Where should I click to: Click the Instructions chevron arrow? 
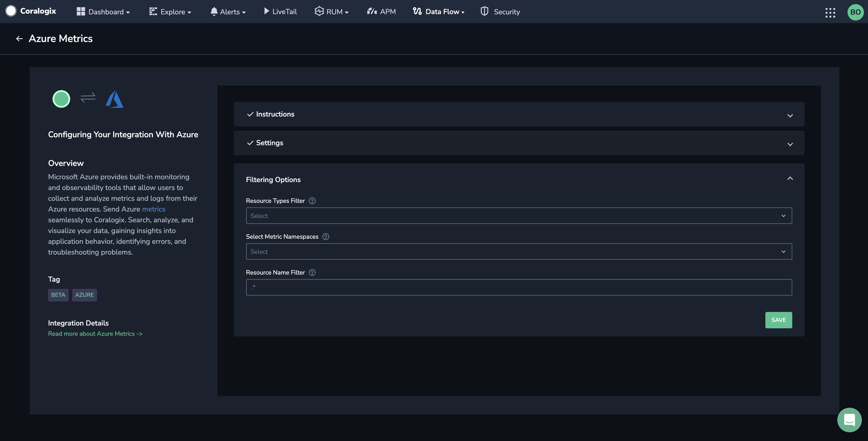click(790, 116)
